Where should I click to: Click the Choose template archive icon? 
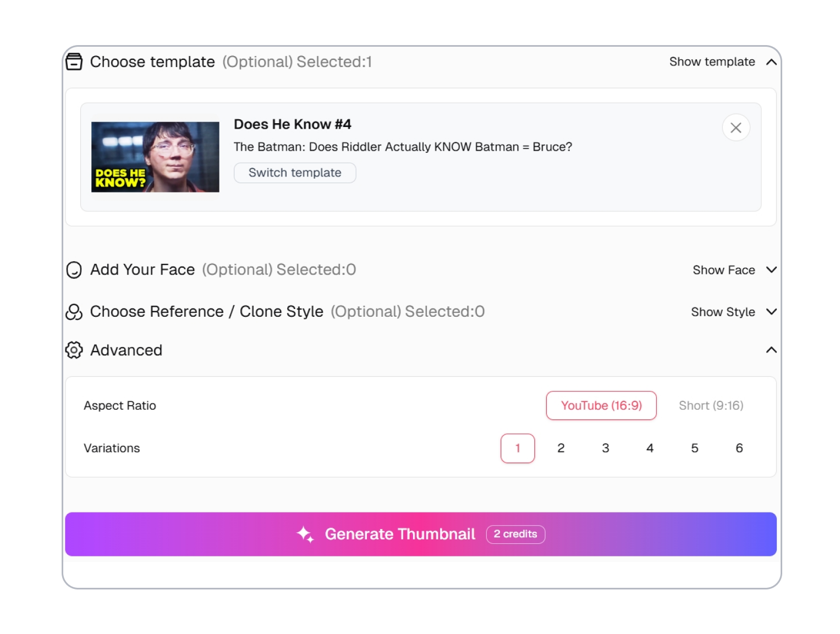(x=74, y=62)
